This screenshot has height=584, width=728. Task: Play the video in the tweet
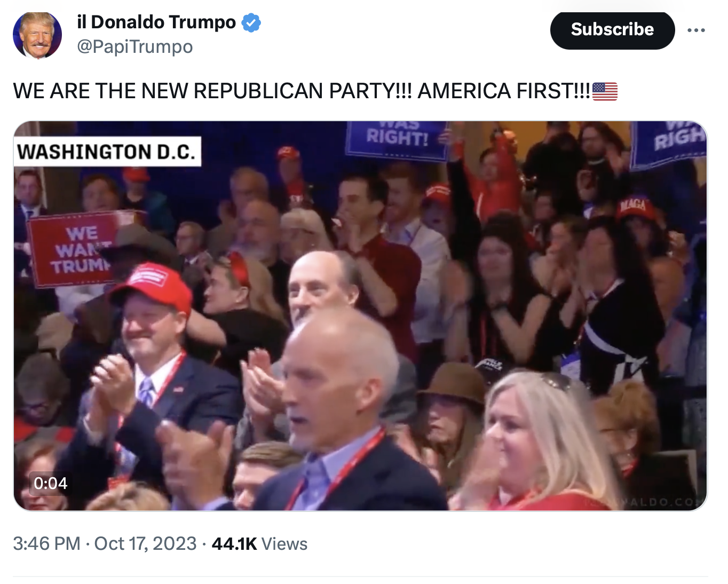[360, 315]
